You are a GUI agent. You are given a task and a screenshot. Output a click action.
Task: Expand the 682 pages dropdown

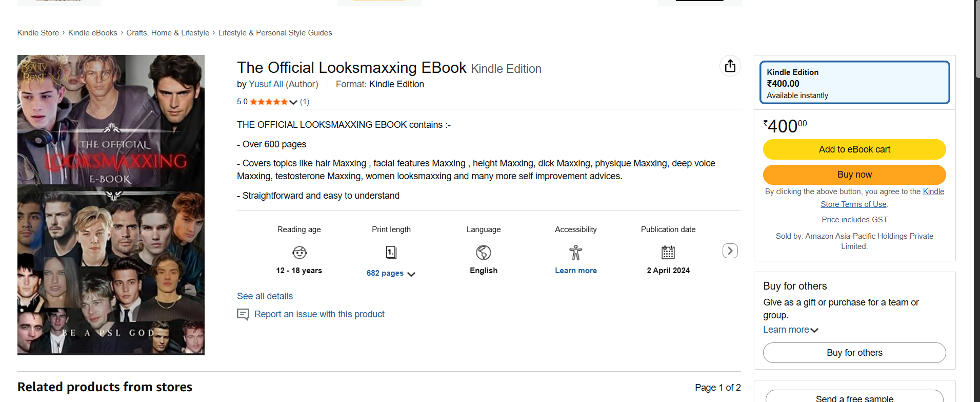[x=411, y=274]
